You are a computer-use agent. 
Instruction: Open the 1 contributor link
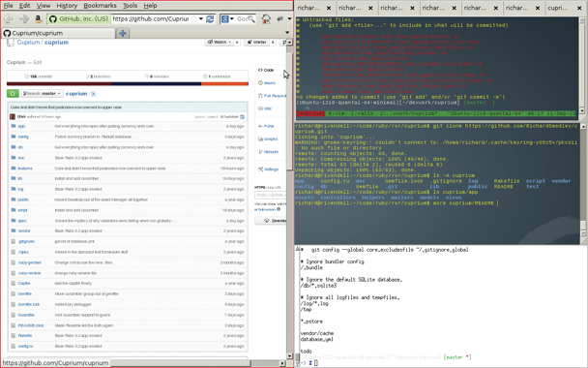[217, 77]
